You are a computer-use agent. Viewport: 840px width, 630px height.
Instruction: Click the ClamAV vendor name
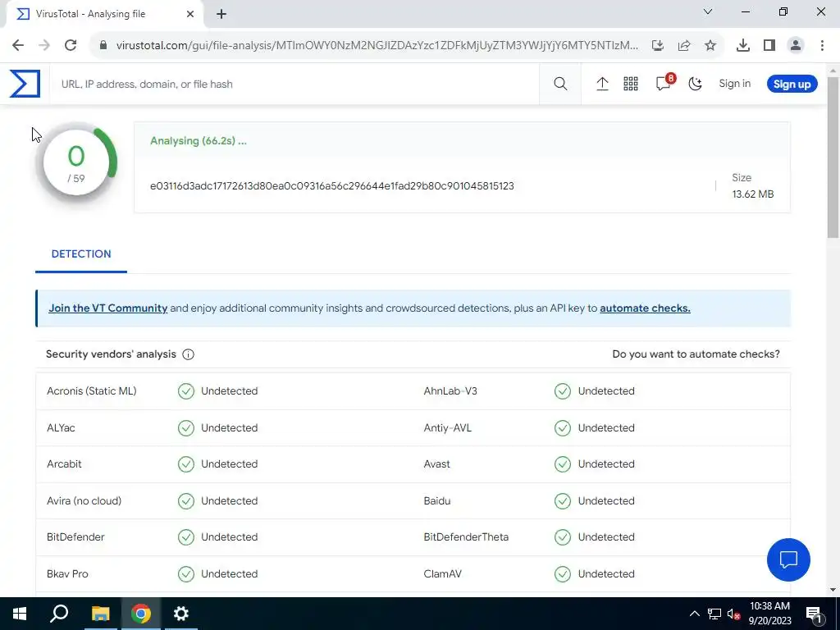(x=442, y=573)
